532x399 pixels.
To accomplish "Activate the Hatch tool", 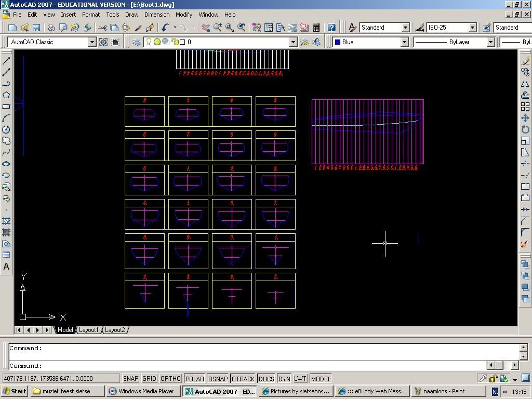I will click(6, 221).
